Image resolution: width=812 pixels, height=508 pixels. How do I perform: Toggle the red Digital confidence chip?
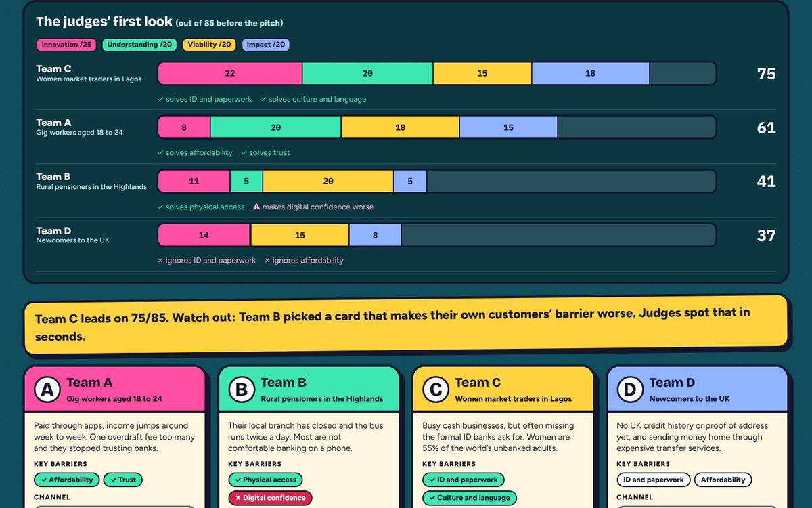(x=270, y=498)
